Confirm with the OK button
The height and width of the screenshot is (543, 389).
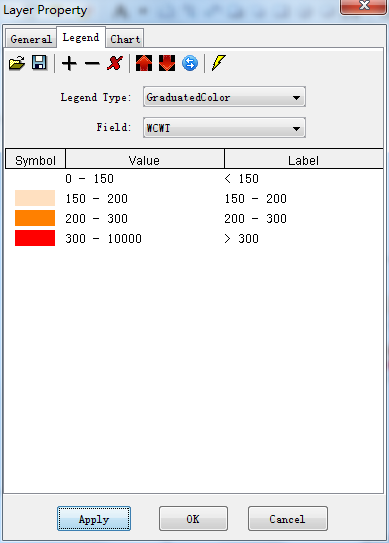point(193,519)
